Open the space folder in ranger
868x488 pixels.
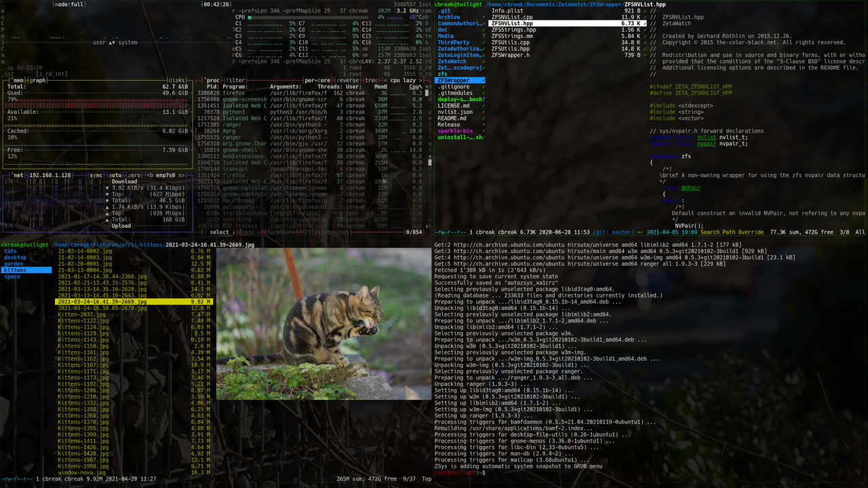[12, 277]
